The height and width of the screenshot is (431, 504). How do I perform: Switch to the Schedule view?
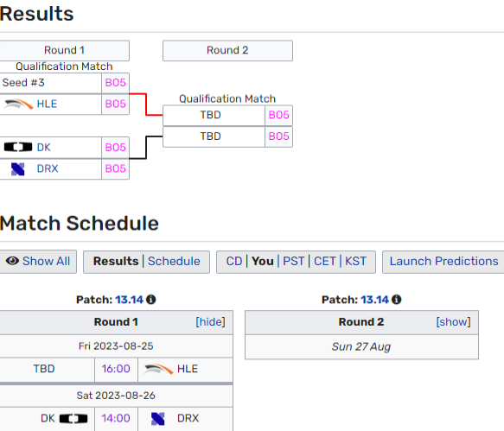click(x=174, y=261)
